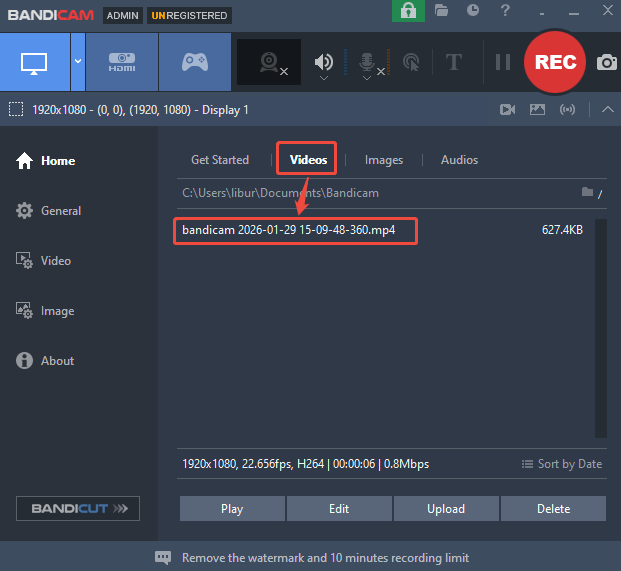Collapse panel with up chevron
The image size is (621, 571).
608,109
